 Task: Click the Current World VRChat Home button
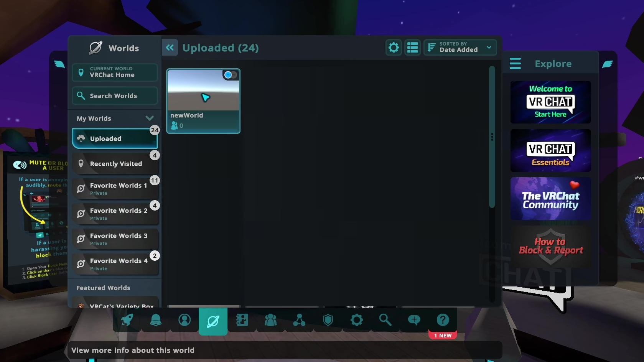115,72
